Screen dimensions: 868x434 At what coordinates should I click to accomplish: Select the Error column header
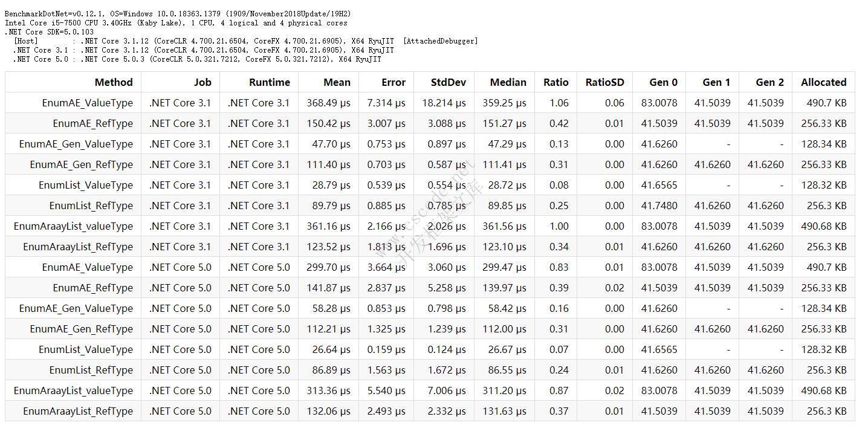[x=393, y=82]
